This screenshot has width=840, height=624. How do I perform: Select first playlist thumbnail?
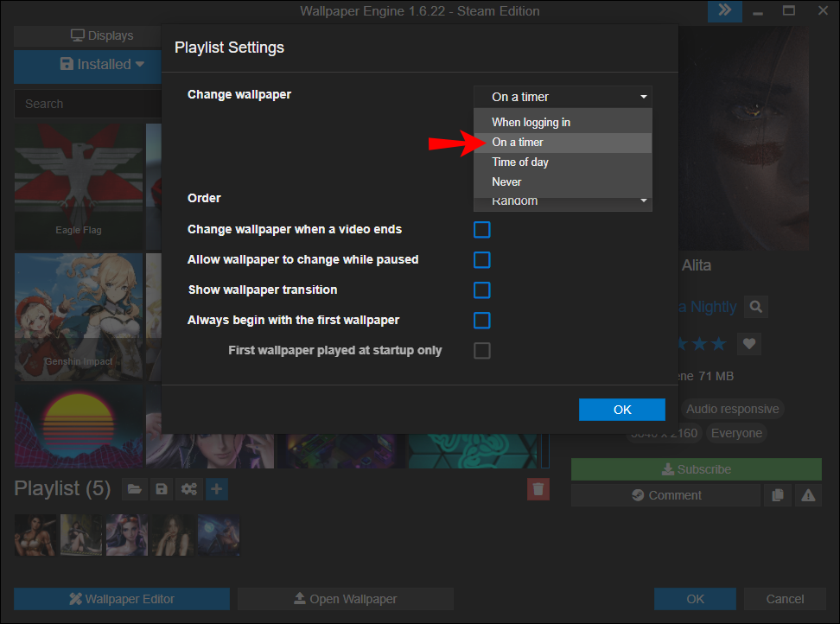tap(35, 535)
